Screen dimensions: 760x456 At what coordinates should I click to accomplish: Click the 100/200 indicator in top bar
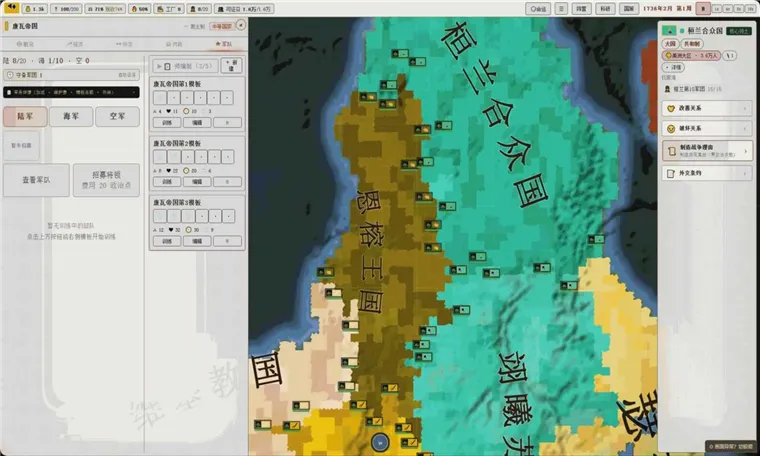[66, 9]
